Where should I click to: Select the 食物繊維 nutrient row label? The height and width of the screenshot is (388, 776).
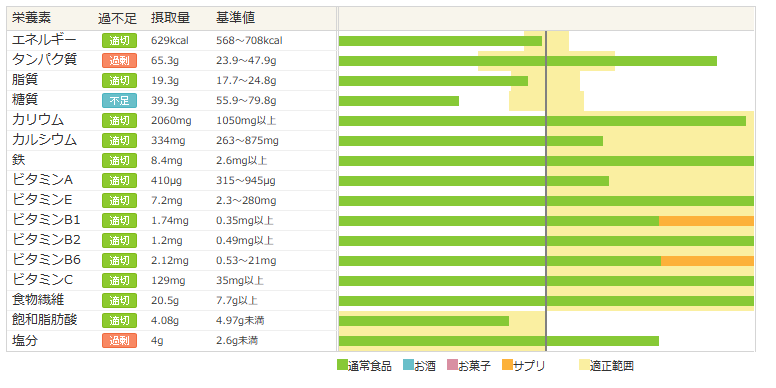(x=38, y=300)
